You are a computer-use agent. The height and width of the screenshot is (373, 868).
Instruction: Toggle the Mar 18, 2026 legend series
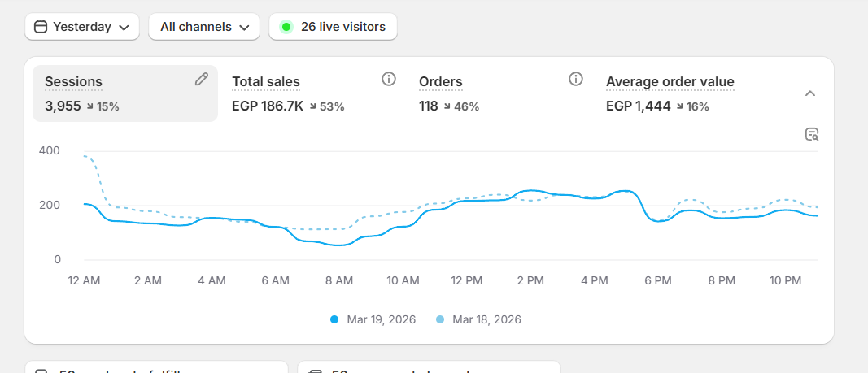(478, 319)
